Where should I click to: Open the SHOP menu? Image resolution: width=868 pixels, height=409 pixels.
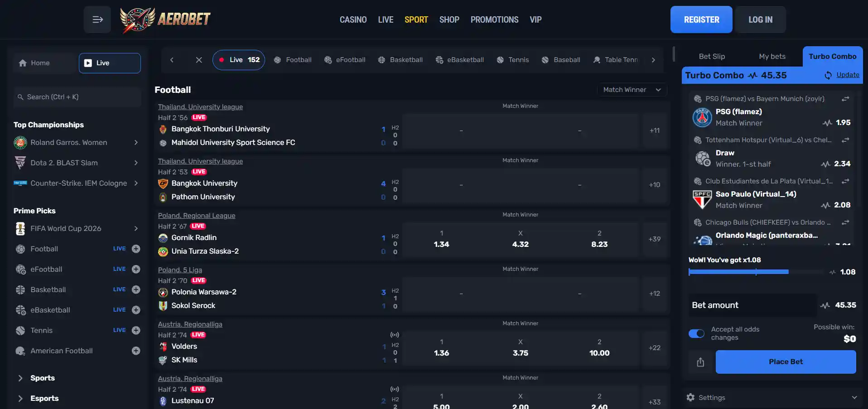tap(449, 19)
